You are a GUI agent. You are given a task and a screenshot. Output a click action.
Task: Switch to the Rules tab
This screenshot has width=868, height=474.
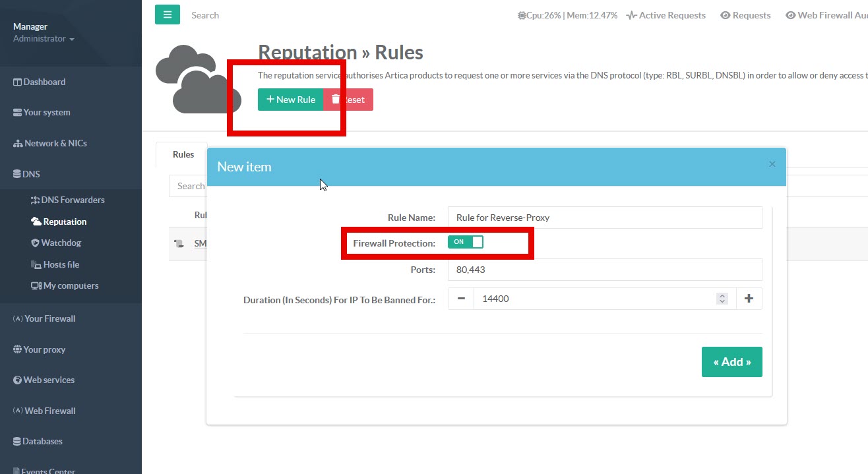click(183, 154)
